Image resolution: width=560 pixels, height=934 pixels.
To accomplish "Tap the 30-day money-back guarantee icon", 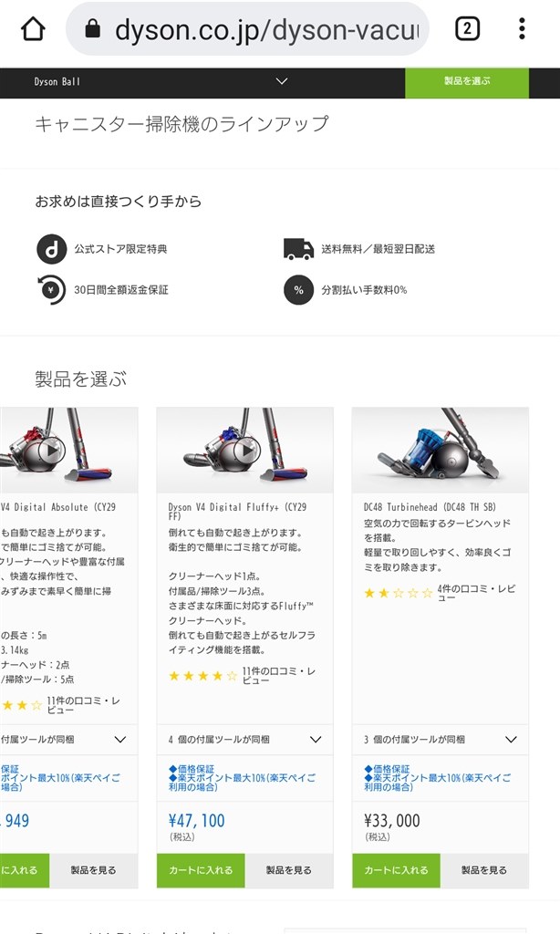I will click(51, 290).
